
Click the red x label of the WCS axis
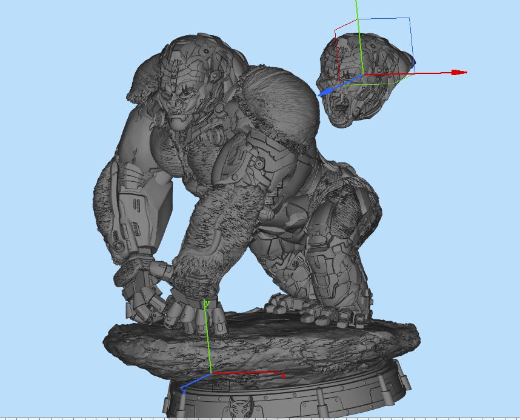pos(283,376)
